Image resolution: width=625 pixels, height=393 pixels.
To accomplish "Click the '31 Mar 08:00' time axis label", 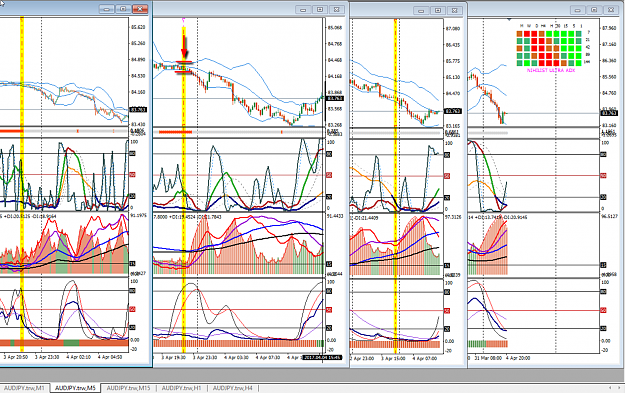I will click(488, 358).
